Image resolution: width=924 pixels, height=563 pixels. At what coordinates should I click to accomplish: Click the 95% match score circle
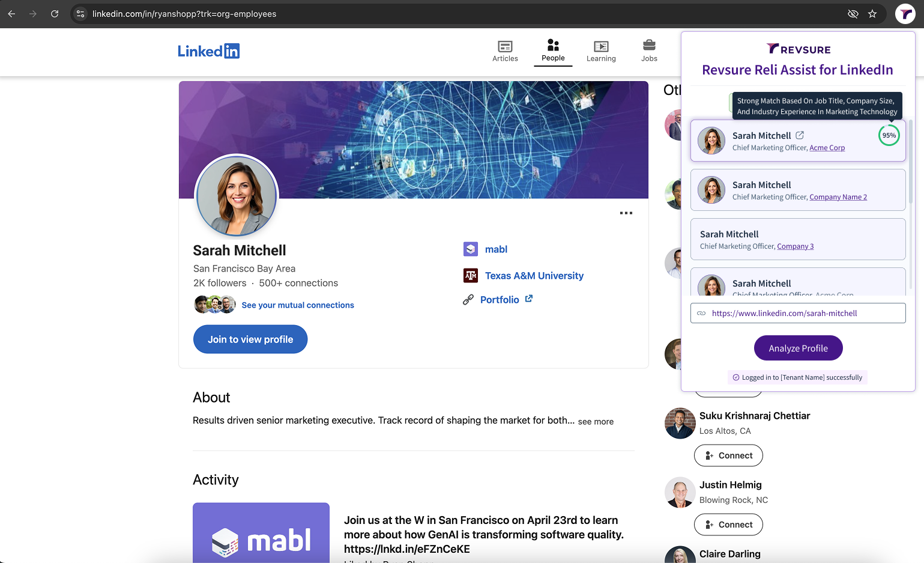click(889, 135)
